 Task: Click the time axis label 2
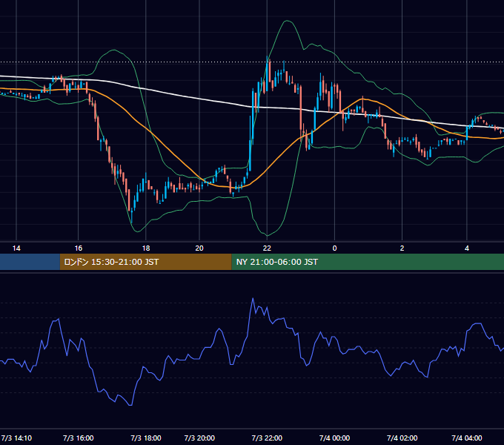coord(402,248)
